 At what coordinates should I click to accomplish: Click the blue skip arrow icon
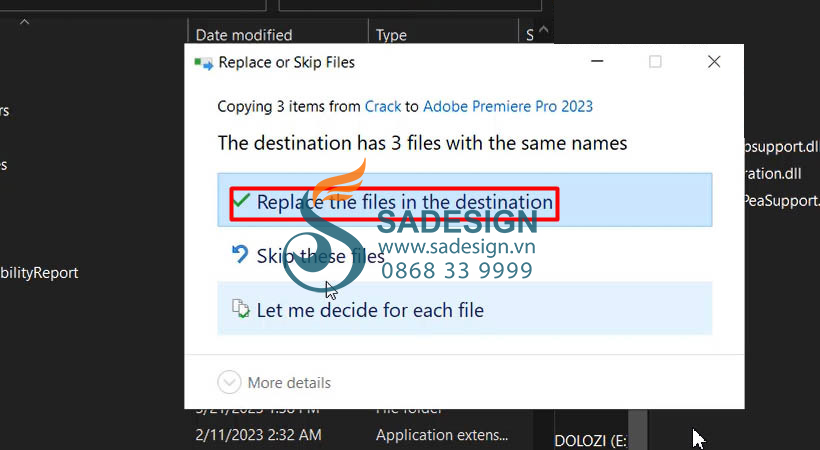pos(240,255)
